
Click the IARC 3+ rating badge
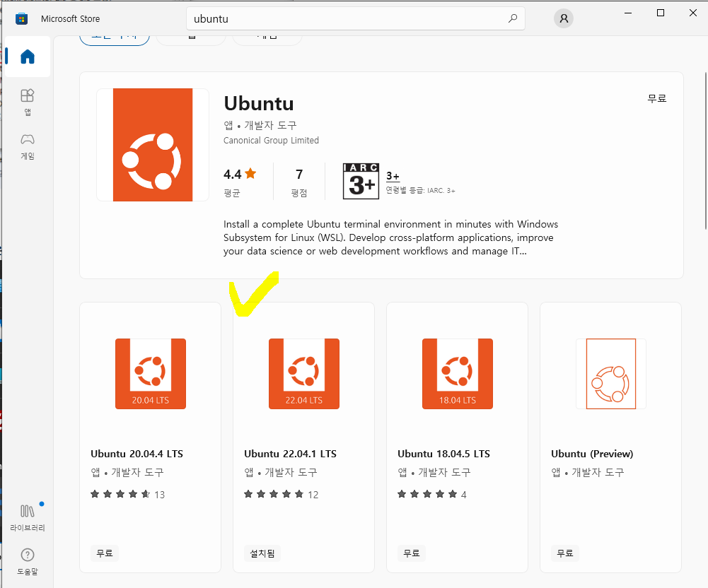click(x=361, y=181)
